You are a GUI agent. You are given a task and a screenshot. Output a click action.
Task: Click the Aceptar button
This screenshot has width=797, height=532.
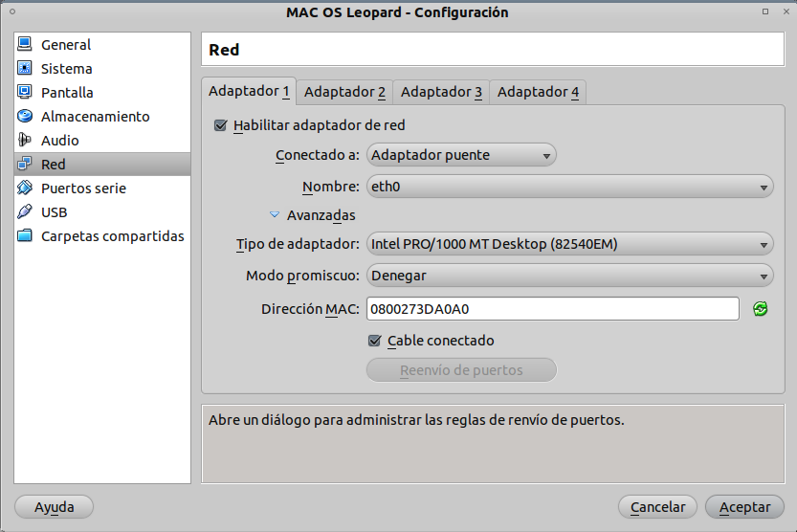coord(744,507)
